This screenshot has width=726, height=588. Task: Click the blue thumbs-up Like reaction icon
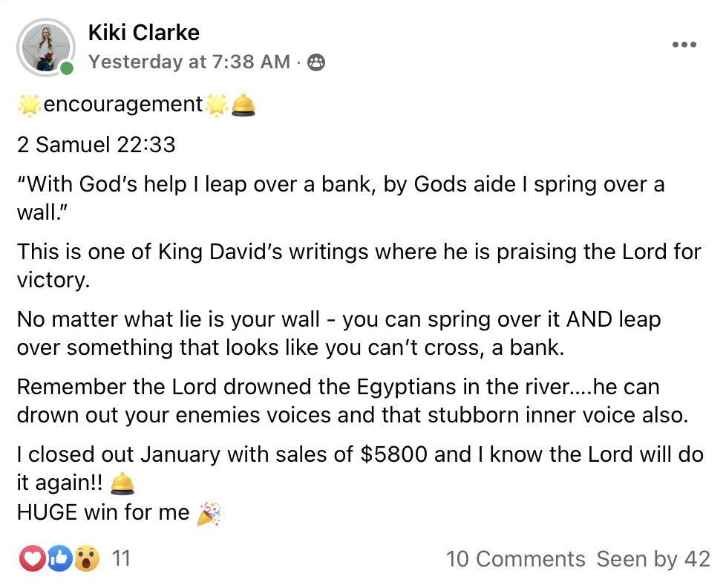[x=59, y=558]
